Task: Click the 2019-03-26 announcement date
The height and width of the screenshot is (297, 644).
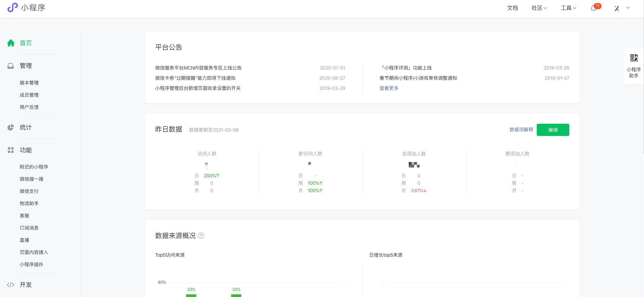Action: coord(556,68)
